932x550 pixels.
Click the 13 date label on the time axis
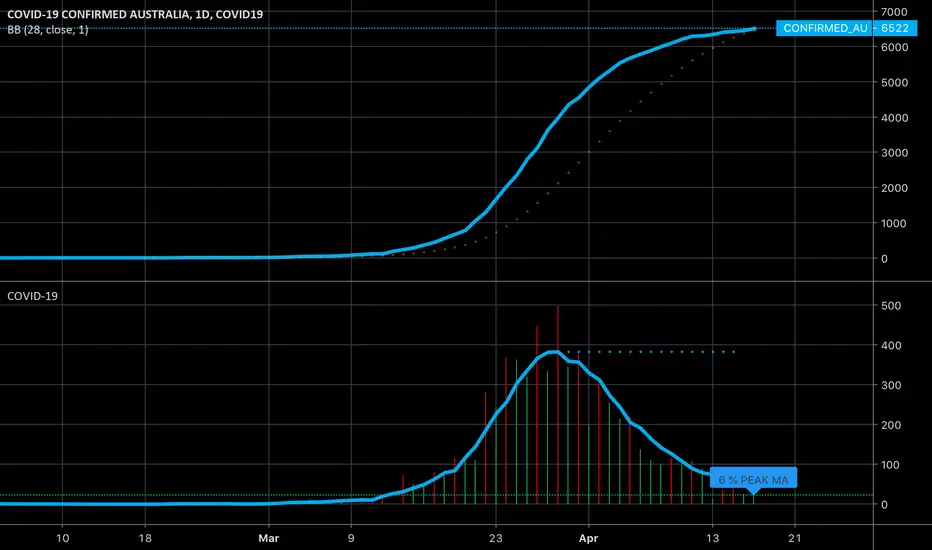712,538
